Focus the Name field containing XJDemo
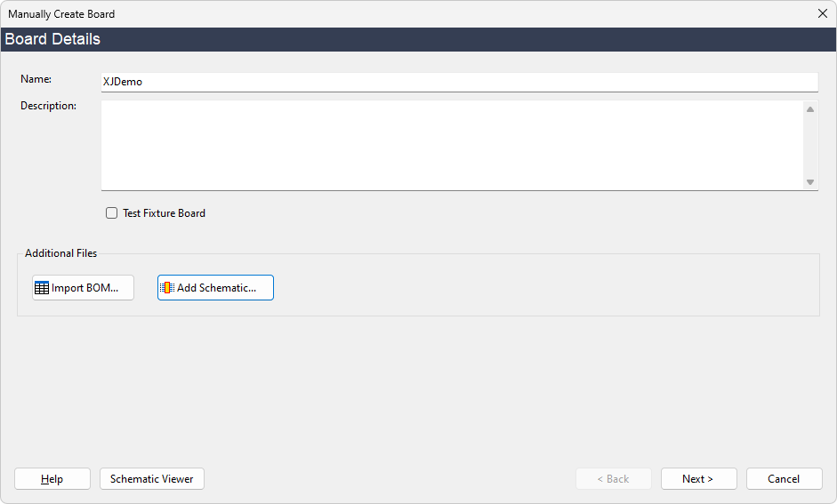The image size is (837, 504). 459,82
